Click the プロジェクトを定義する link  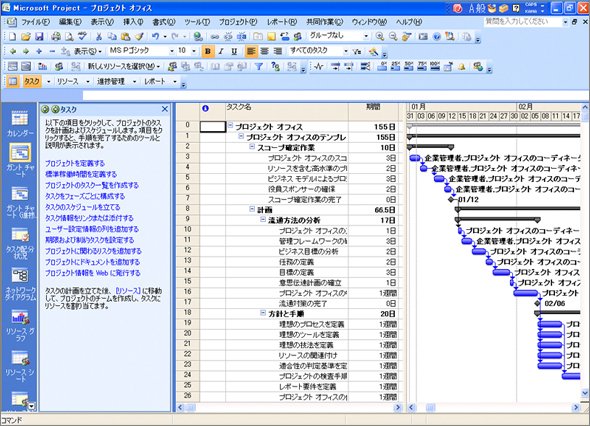75,163
